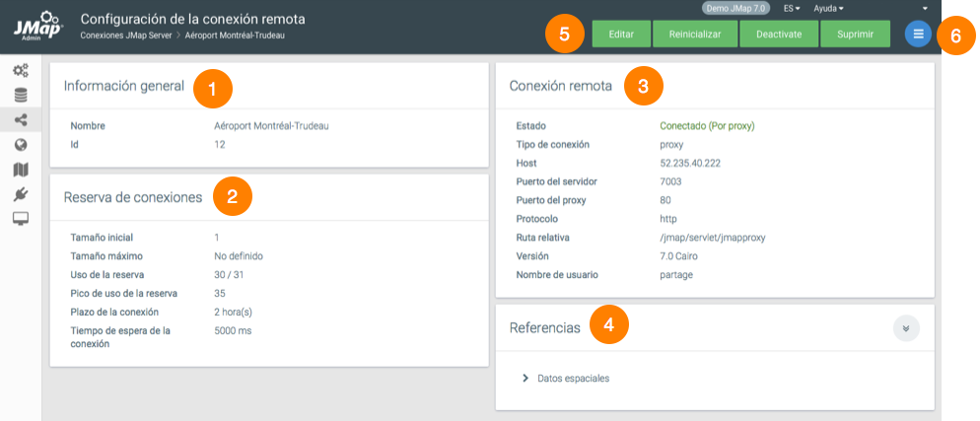This screenshot has width=980, height=421.
Task: Open the blue hamburger menu button
Action: (918, 35)
